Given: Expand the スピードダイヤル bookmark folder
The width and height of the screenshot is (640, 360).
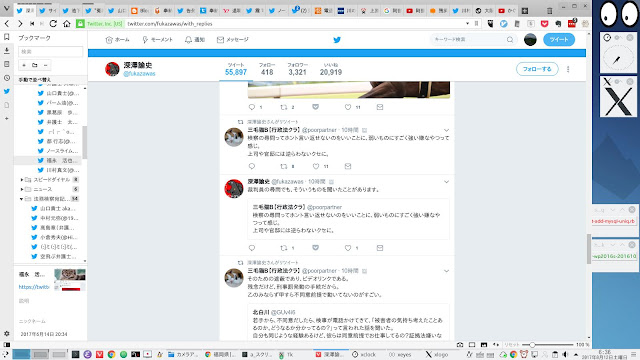Looking at the screenshot, I should click(22, 180).
